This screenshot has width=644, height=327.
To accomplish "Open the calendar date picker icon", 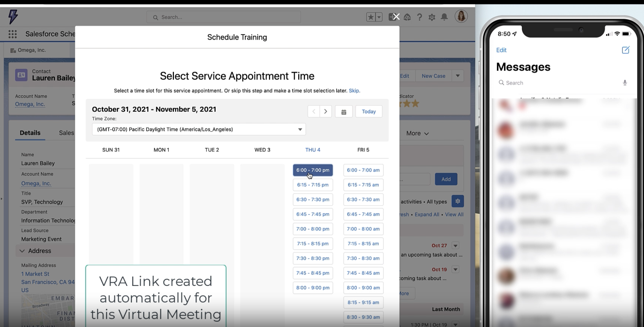I will (x=344, y=112).
